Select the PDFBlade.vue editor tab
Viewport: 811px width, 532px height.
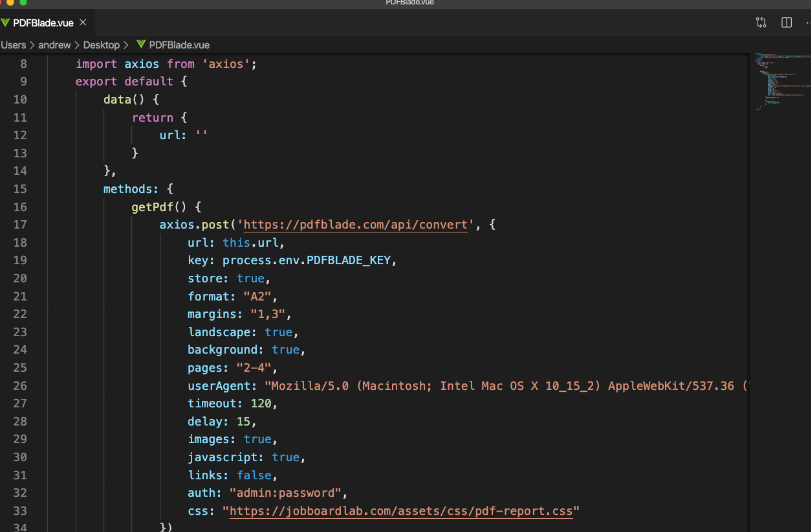(43, 23)
